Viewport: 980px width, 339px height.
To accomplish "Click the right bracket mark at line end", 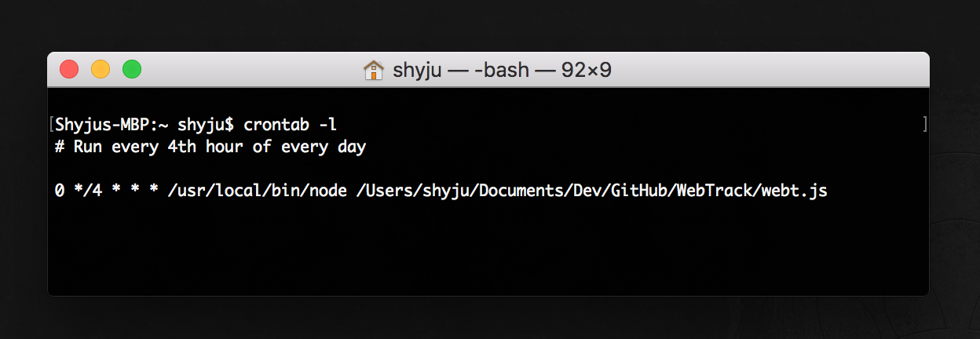I will click(926, 124).
